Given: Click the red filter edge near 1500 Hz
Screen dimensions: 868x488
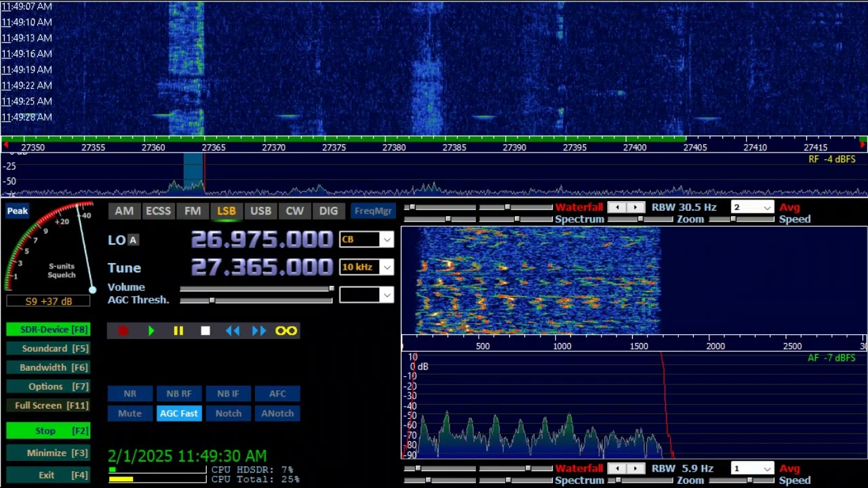Looking at the screenshot, I should pyautogui.click(x=667, y=405).
